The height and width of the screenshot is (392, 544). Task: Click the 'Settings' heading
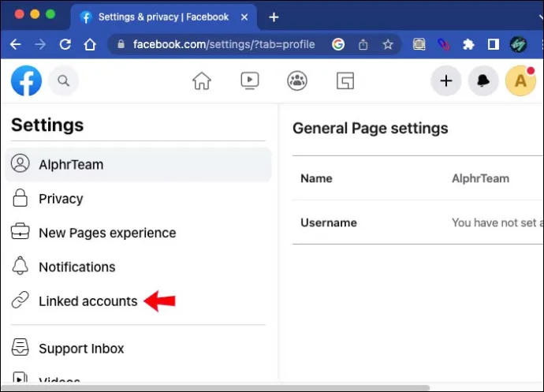(47, 125)
